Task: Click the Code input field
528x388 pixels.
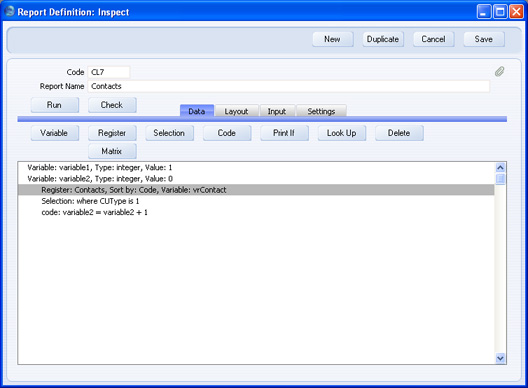Action: (109, 72)
